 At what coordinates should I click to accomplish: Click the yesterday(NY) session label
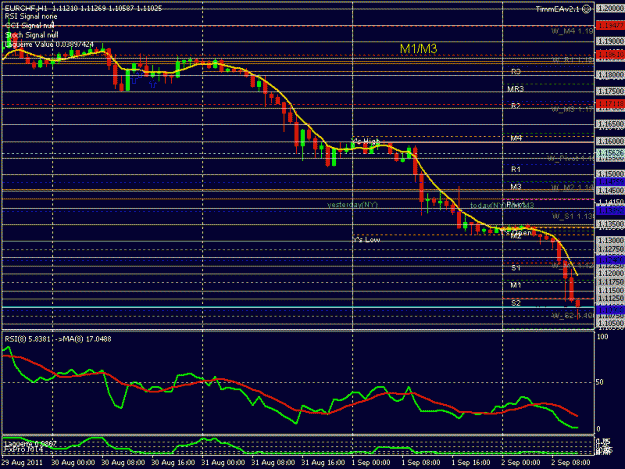[352, 205]
